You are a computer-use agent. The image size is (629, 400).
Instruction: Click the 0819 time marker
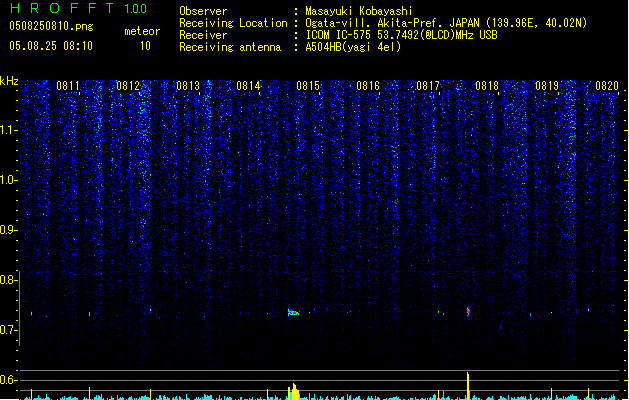[547, 86]
